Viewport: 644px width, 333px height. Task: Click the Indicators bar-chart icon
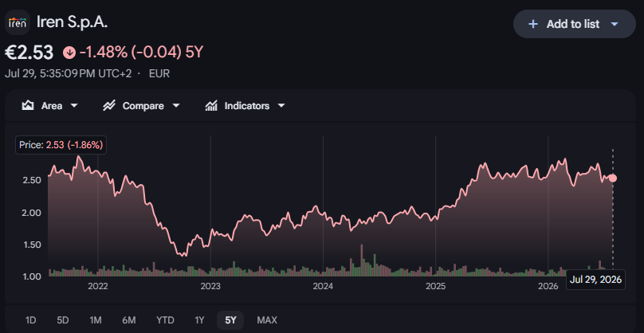coord(211,106)
